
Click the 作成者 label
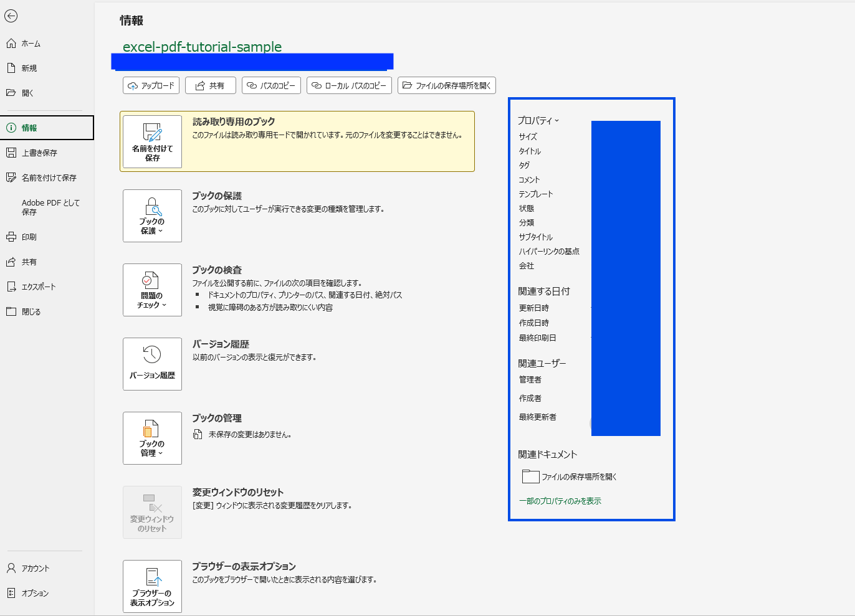coord(530,398)
